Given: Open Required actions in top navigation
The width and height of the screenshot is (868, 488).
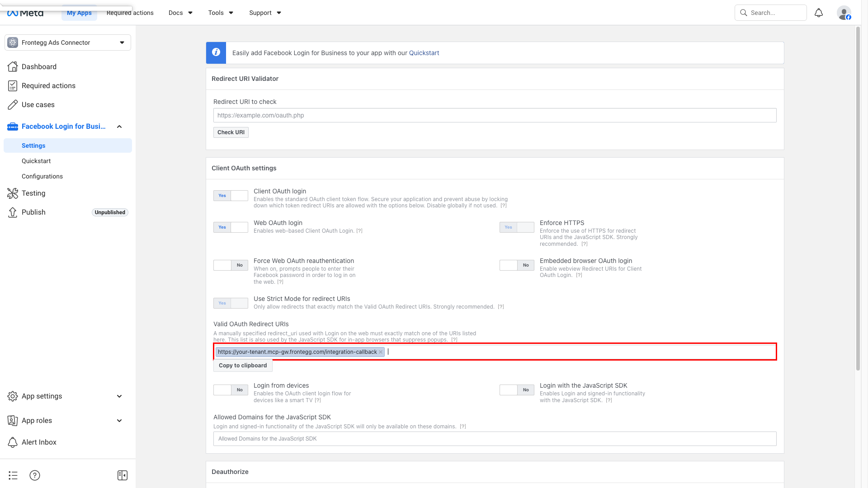Looking at the screenshot, I should coord(130,13).
